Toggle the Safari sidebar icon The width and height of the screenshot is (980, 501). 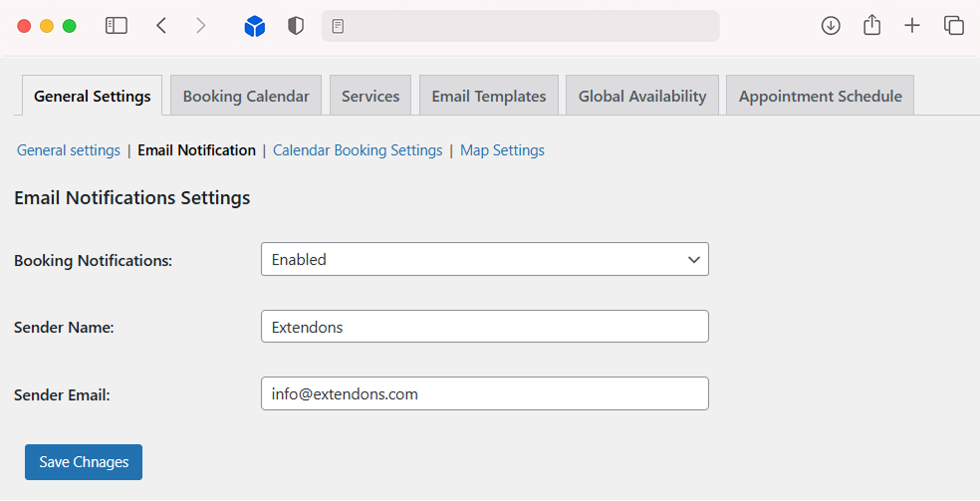[x=117, y=26]
